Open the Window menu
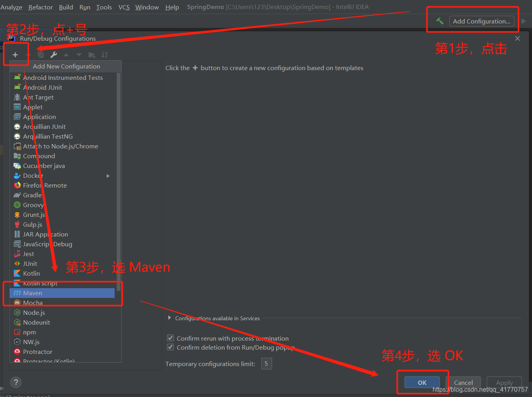The image size is (532, 397). click(x=147, y=7)
